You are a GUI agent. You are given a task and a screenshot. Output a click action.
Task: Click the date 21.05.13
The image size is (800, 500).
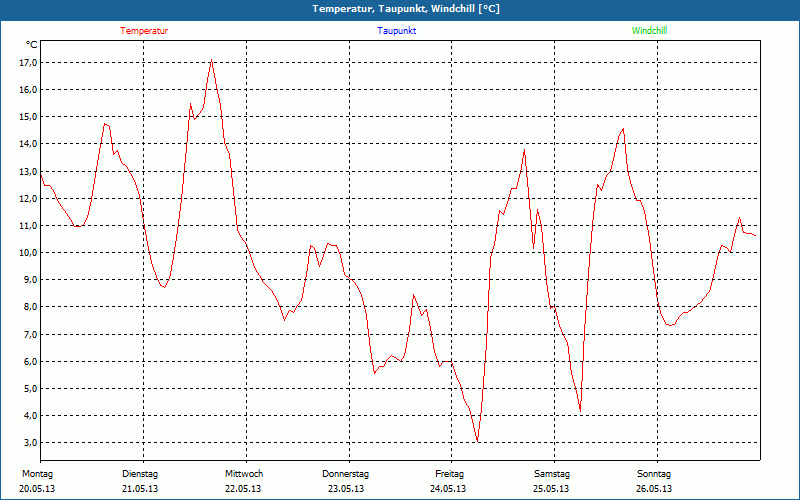[x=140, y=489]
